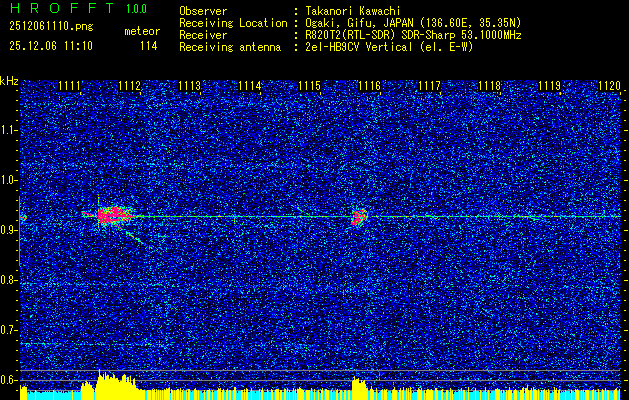
Task: Click the Receiving antenna description line
Action: pyautogui.click(x=326, y=47)
